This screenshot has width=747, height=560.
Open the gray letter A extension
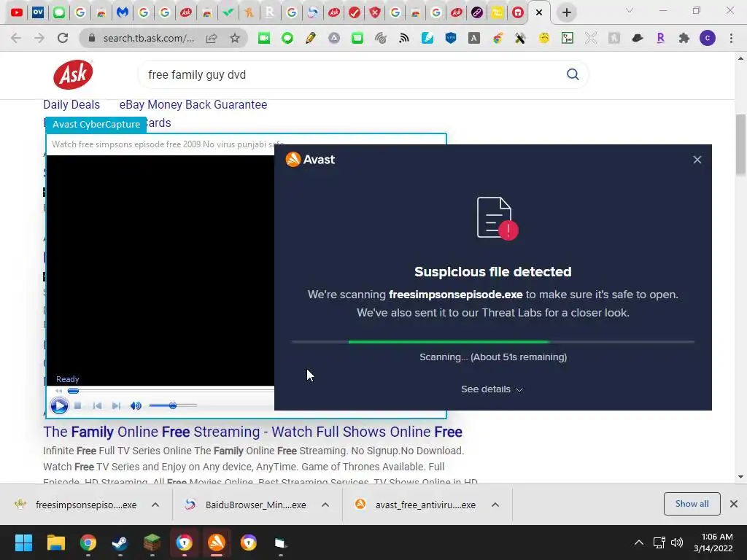pos(474,38)
